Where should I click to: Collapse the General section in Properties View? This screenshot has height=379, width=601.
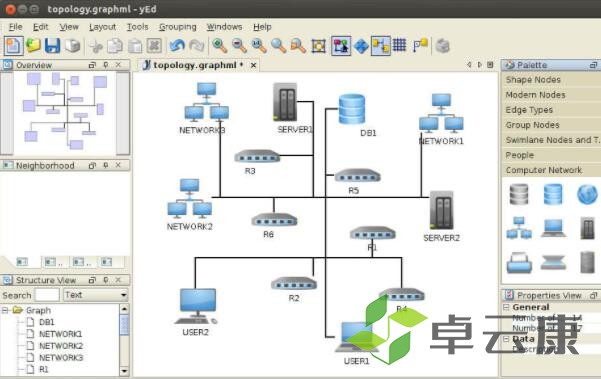506,307
